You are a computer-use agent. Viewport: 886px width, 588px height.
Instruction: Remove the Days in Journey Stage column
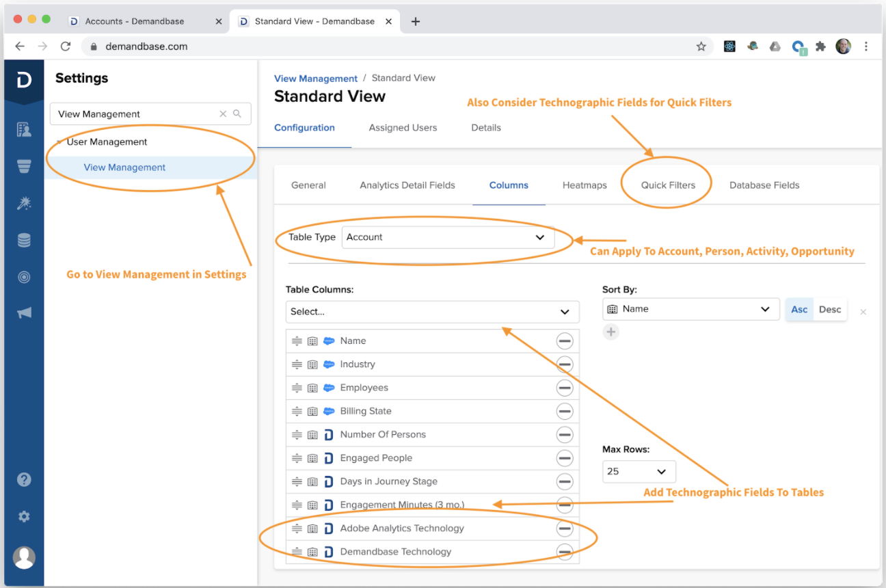[x=565, y=481]
